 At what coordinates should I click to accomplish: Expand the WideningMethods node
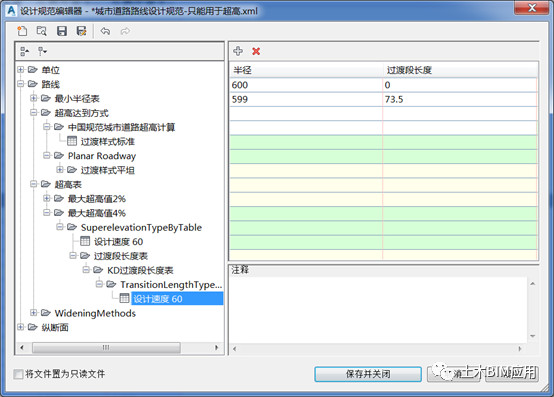(x=34, y=313)
